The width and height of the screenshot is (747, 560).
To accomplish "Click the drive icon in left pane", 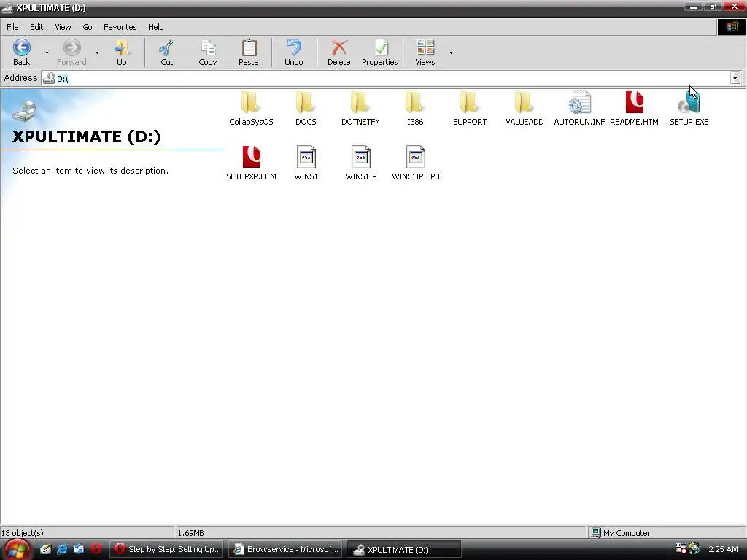I will [24, 111].
